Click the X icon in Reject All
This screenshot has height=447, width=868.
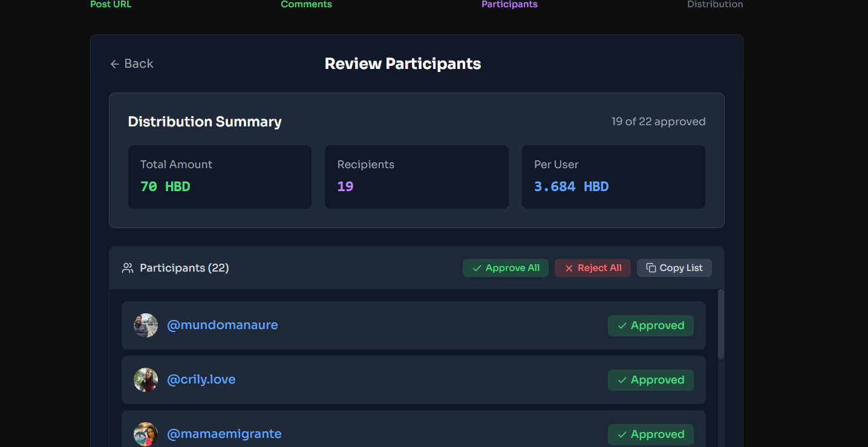point(569,268)
